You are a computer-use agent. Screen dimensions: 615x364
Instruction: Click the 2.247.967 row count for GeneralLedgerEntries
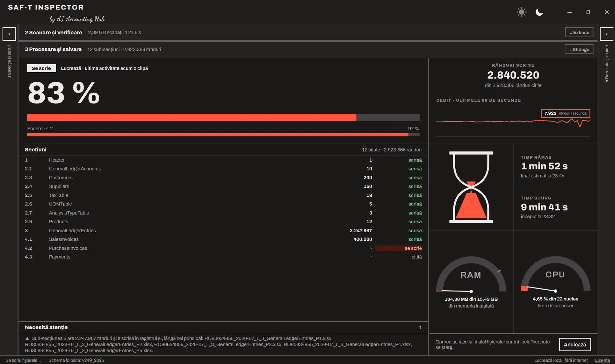click(x=361, y=231)
